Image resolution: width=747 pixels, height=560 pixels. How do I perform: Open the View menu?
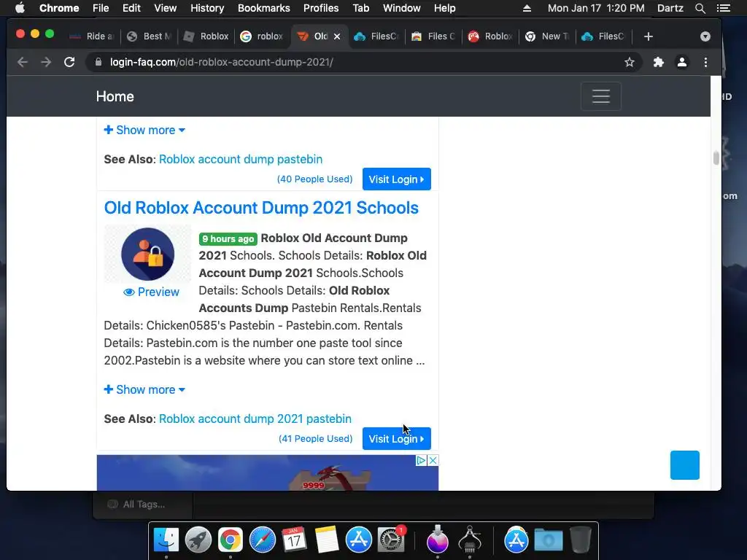pyautogui.click(x=166, y=8)
